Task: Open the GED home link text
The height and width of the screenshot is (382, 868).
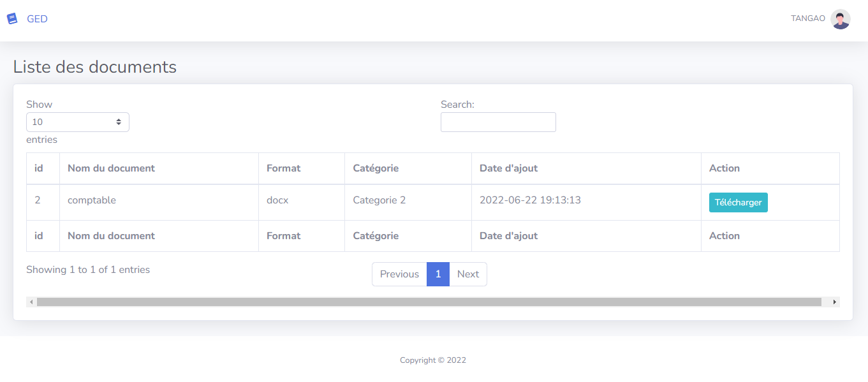Action: point(37,19)
